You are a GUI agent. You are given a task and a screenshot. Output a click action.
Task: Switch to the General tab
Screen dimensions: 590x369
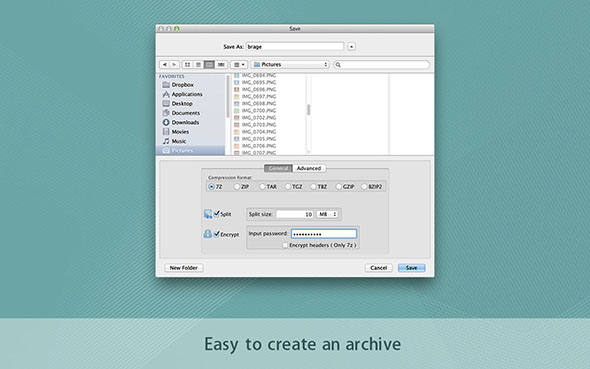(x=278, y=168)
